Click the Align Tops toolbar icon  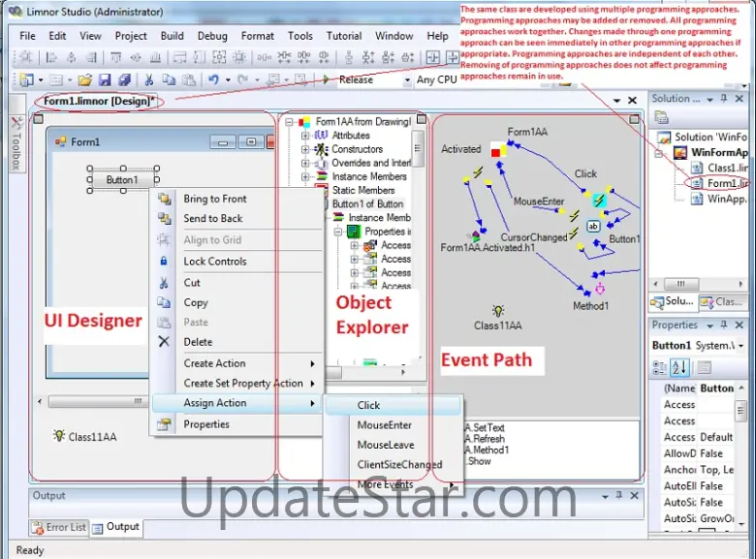(115, 58)
